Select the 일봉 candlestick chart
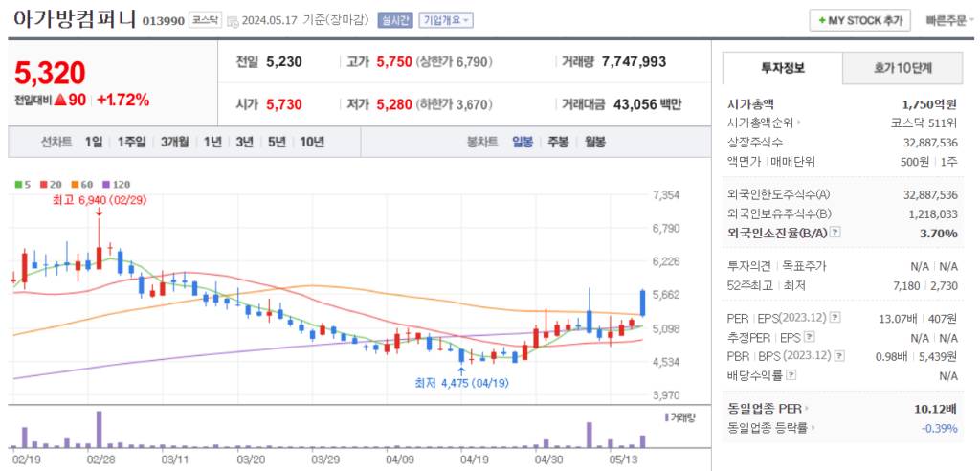980x471 pixels. click(x=523, y=142)
